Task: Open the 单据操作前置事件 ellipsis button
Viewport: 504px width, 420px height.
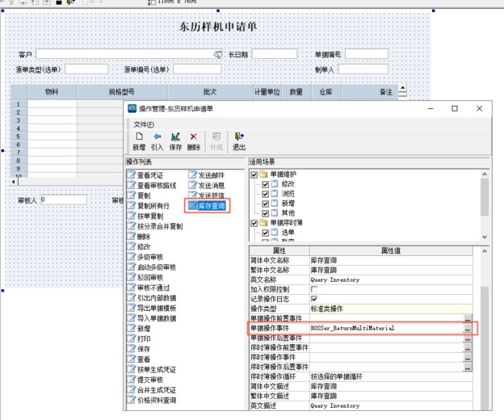Action: (467, 318)
